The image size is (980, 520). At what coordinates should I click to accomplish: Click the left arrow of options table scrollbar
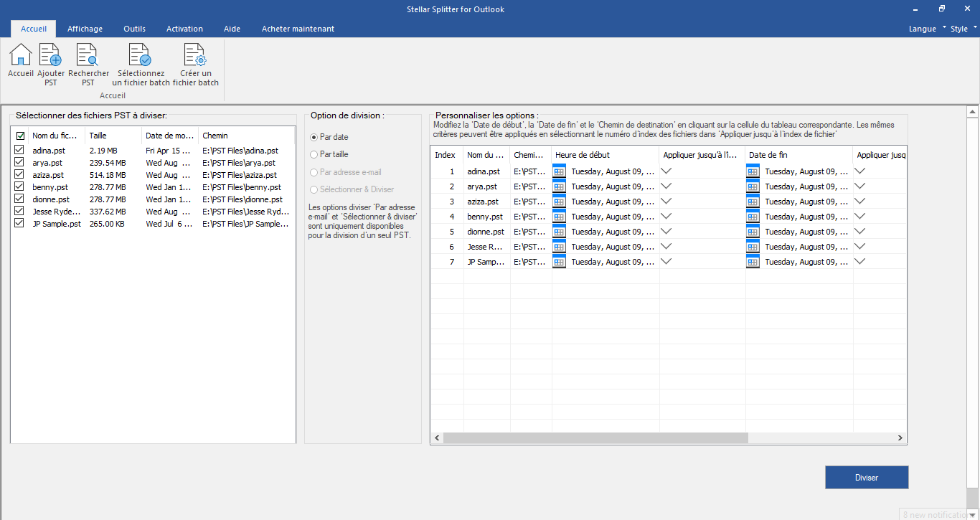[437, 438]
